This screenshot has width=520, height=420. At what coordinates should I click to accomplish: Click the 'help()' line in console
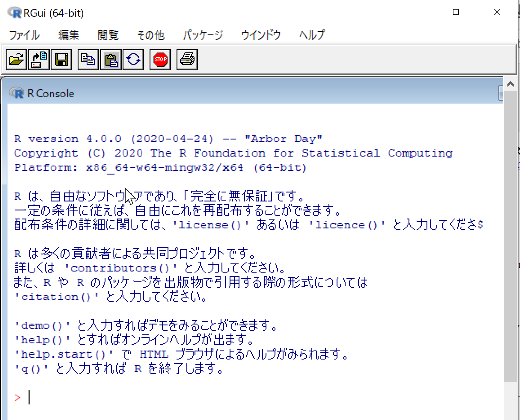click(134, 340)
